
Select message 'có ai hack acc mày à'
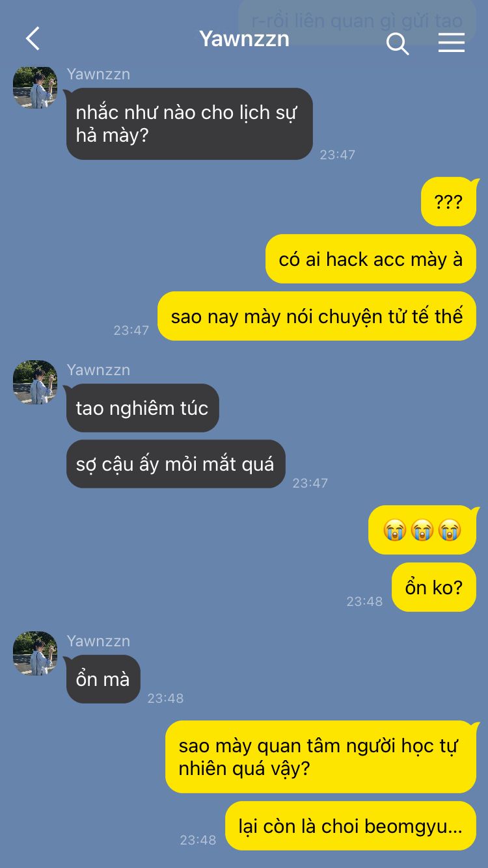[x=371, y=259]
